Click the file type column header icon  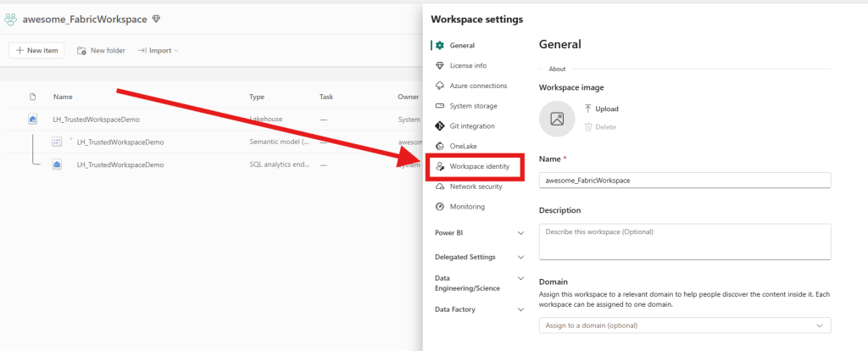tap(33, 97)
